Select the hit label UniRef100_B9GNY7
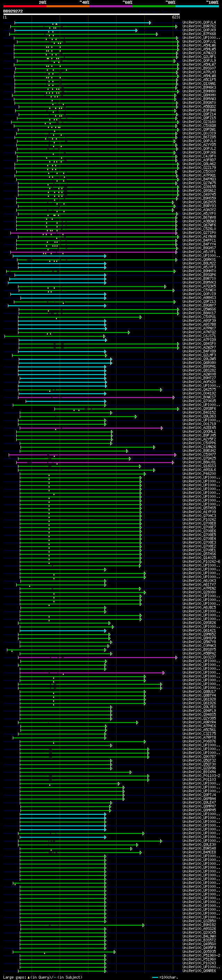The height and width of the screenshot is (980, 222). (199, 306)
